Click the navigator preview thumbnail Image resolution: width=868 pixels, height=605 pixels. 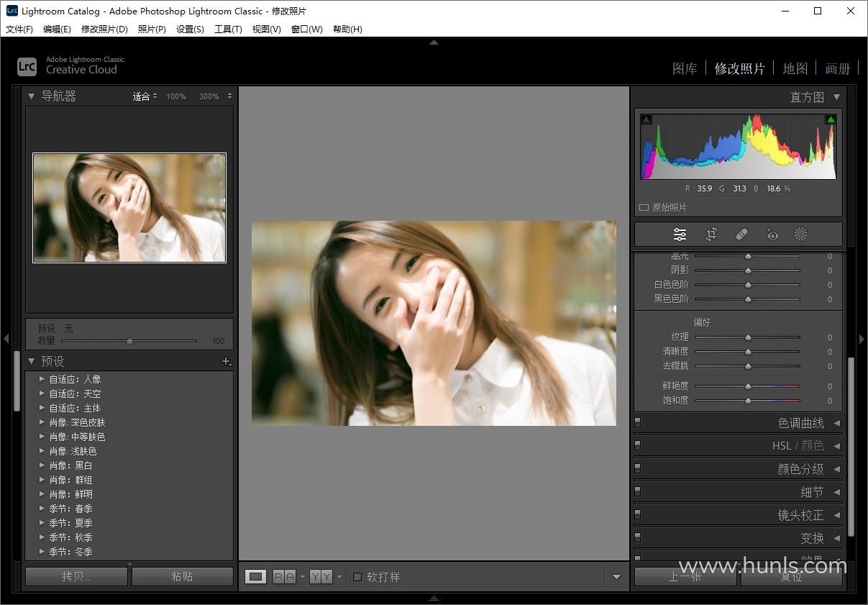[129, 207]
